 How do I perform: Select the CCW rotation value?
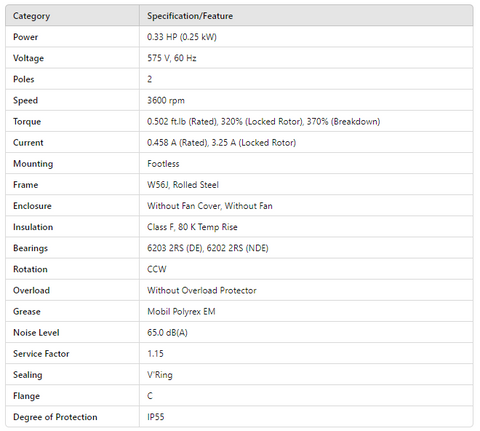pos(157,269)
